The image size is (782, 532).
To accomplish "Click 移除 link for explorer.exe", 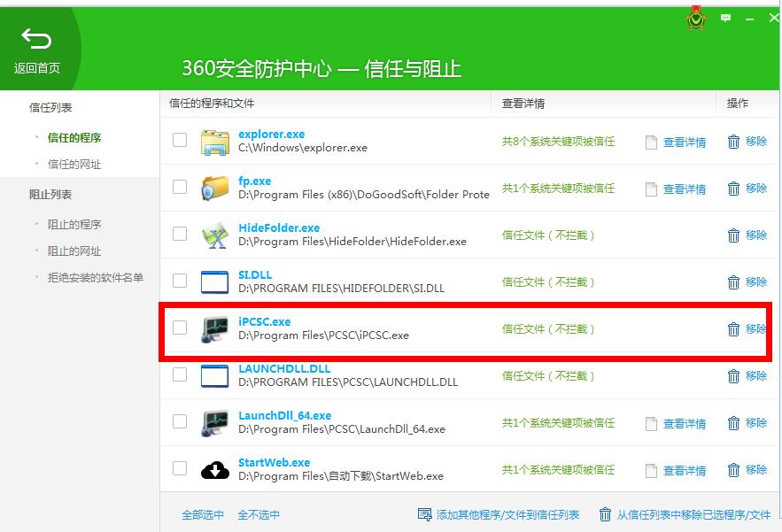I will pos(756,142).
